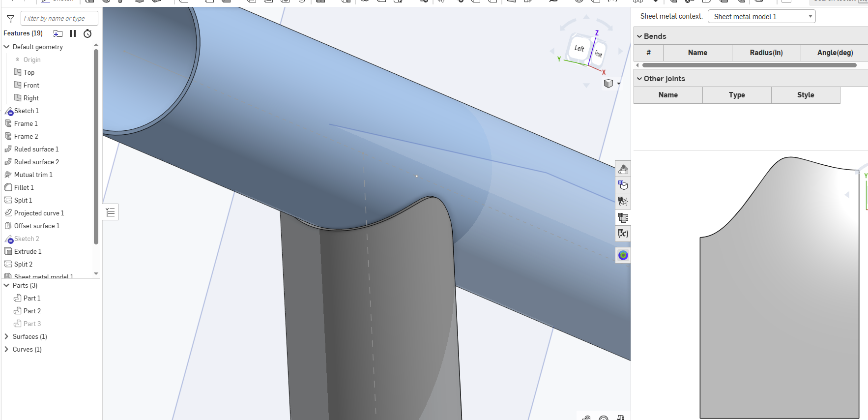Select the Top plane
The height and width of the screenshot is (420, 868).
click(x=29, y=72)
